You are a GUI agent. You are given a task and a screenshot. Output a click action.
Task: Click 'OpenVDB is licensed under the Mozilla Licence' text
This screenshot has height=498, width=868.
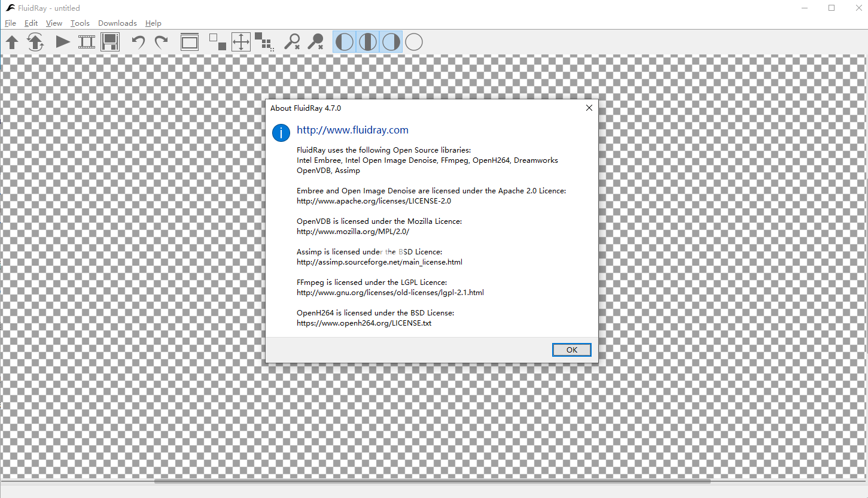(379, 221)
